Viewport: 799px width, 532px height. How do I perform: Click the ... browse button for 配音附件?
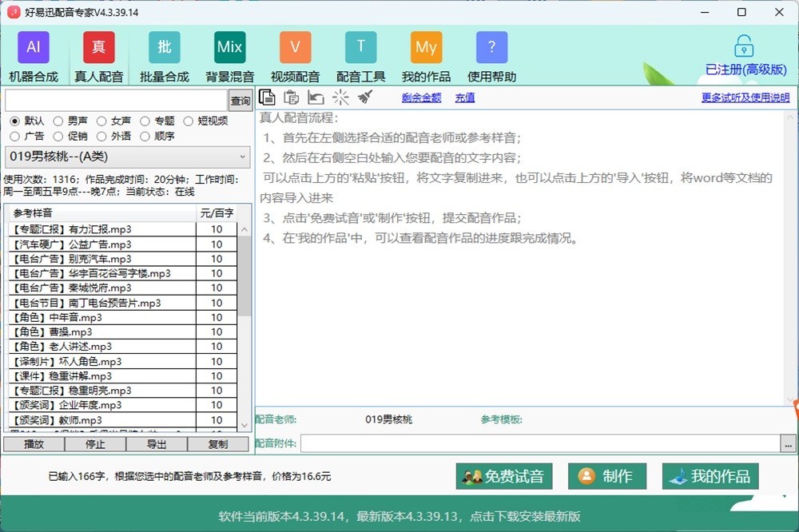click(x=789, y=443)
